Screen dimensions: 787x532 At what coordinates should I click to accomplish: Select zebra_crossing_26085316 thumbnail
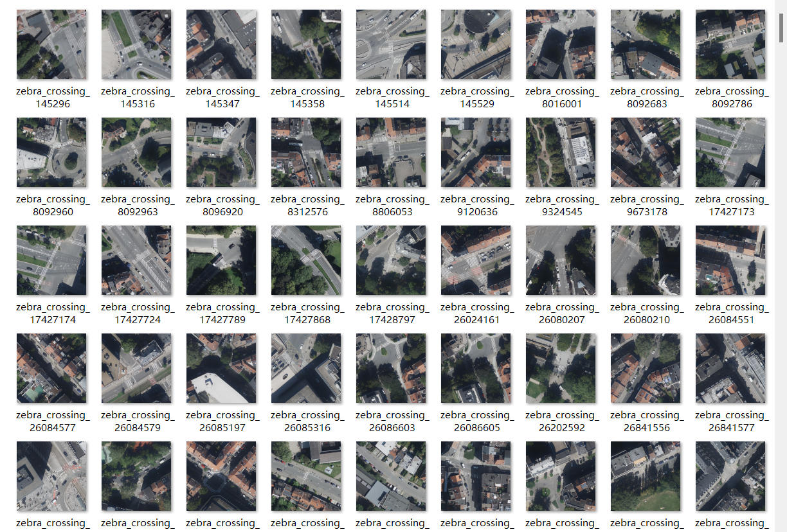(306, 368)
